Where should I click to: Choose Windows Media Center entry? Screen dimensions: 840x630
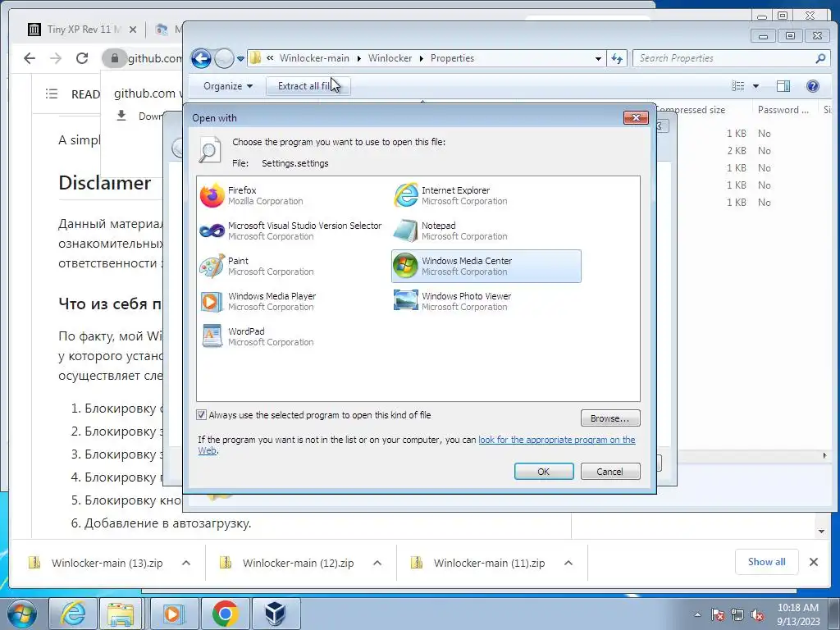486,267
